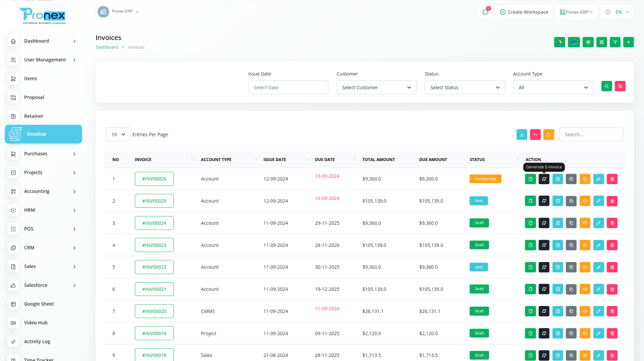644x361 pixels.
Task: View invoice #INV00019 with eye icon
Action: (x=585, y=333)
